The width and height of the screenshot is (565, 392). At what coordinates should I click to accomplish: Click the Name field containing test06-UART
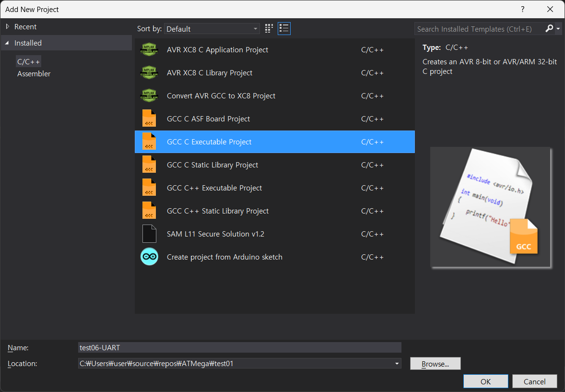click(240, 348)
